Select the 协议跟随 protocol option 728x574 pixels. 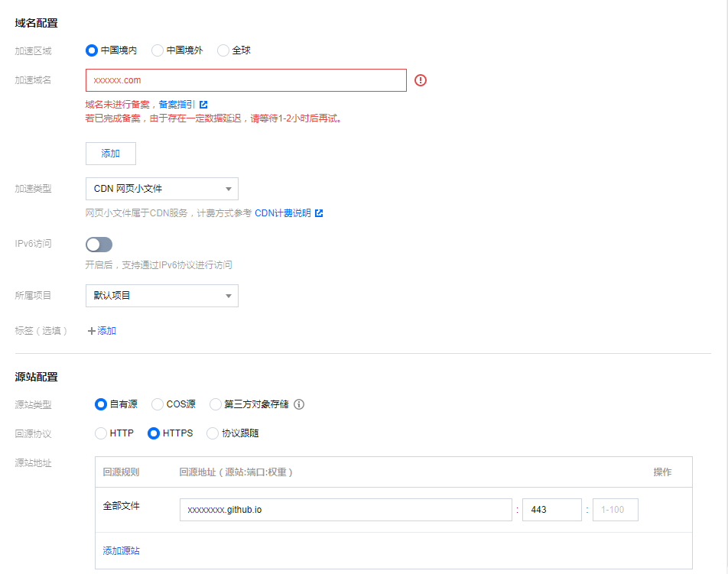213,433
